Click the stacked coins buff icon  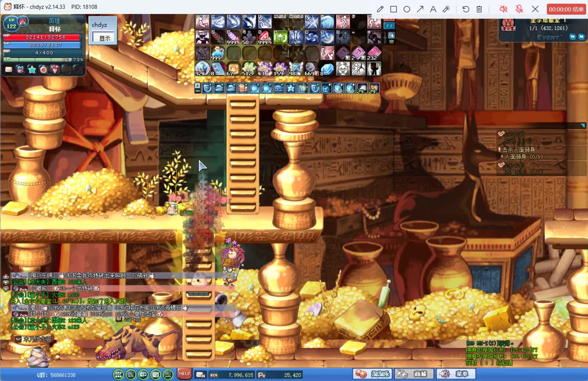point(243,88)
